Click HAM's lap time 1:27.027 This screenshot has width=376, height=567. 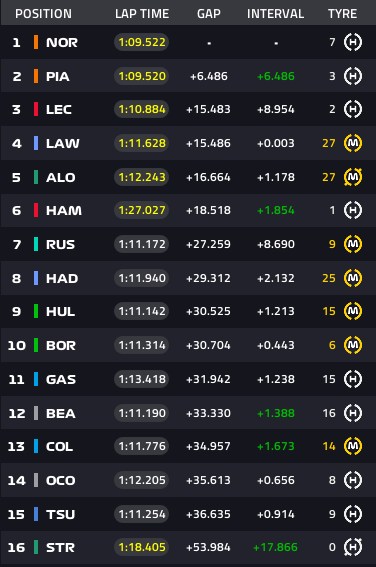pyautogui.click(x=142, y=210)
